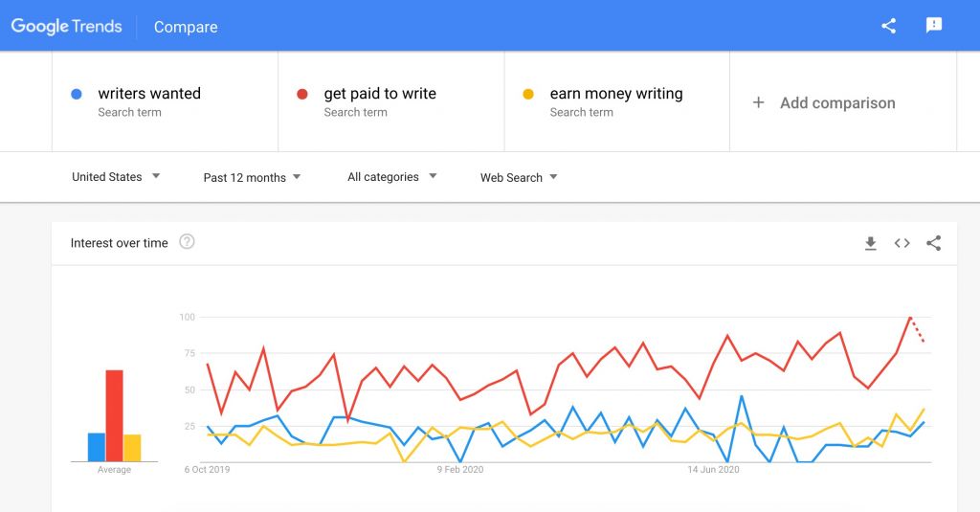Viewport: 980px width, 512px height.
Task: Click the Add comparison button
Action: pos(837,102)
